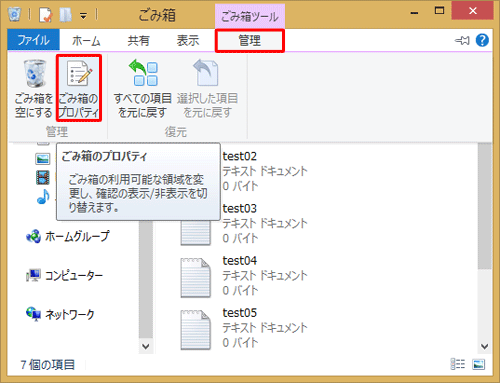This screenshot has height=383, width=500.
Task: Click the new folder quick access icon
Action: point(65,15)
